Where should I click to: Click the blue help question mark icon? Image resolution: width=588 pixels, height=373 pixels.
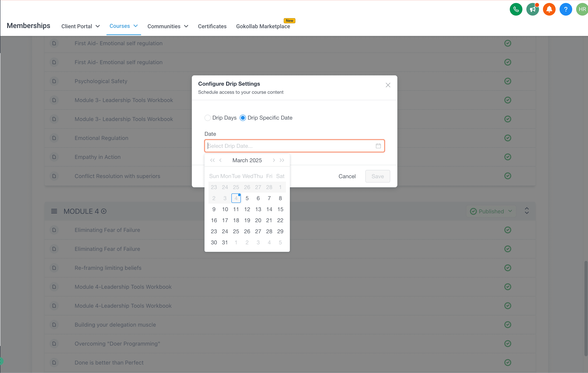(565, 9)
